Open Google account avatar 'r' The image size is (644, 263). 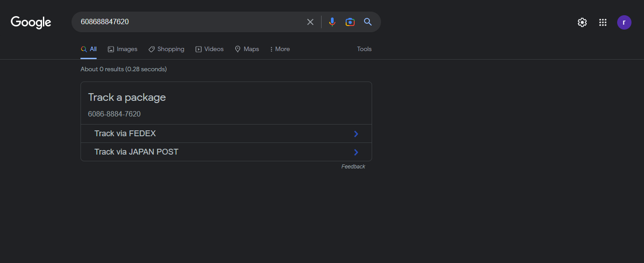(x=624, y=22)
